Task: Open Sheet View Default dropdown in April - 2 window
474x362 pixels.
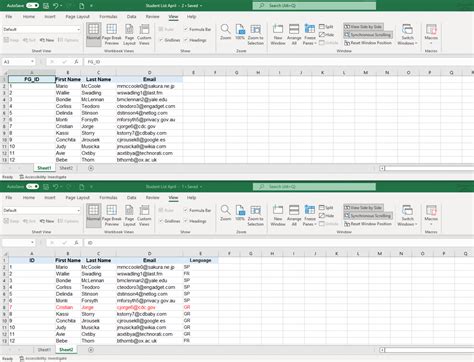Action: pyautogui.click(x=79, y=29)
